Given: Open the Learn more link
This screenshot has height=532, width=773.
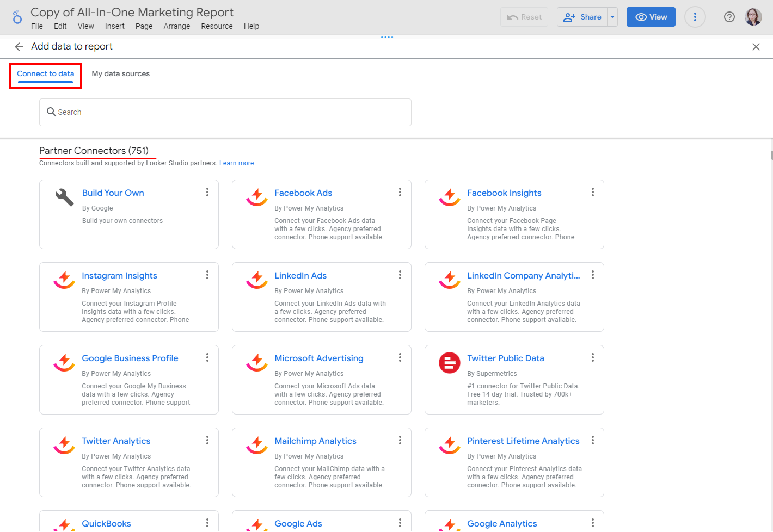Looking at the screenshot, I should 236,163.
